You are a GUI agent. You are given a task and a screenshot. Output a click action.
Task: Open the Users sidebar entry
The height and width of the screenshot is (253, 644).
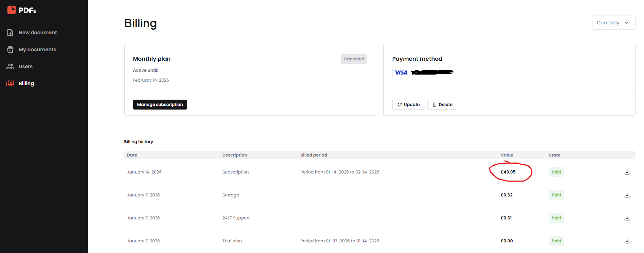click(x=25, y=66)
